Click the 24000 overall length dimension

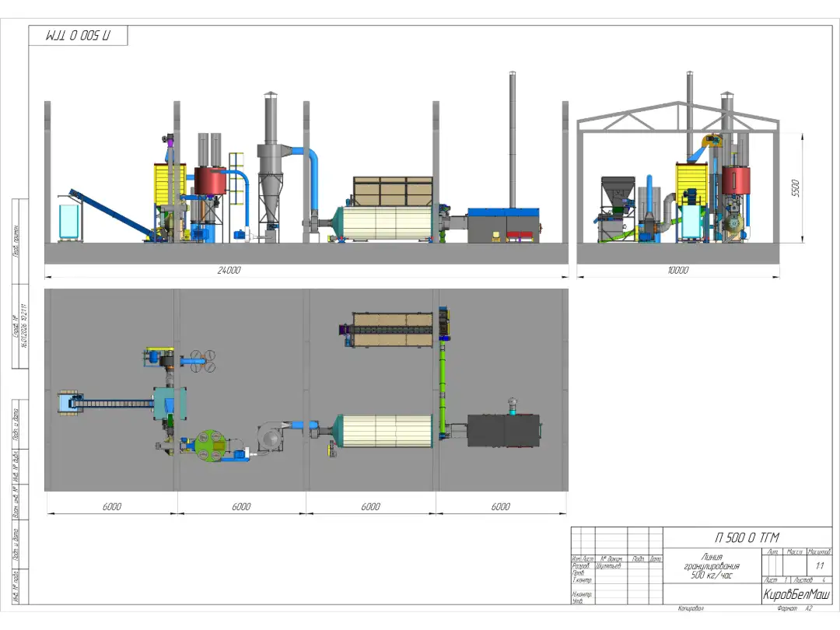point(229,271)
